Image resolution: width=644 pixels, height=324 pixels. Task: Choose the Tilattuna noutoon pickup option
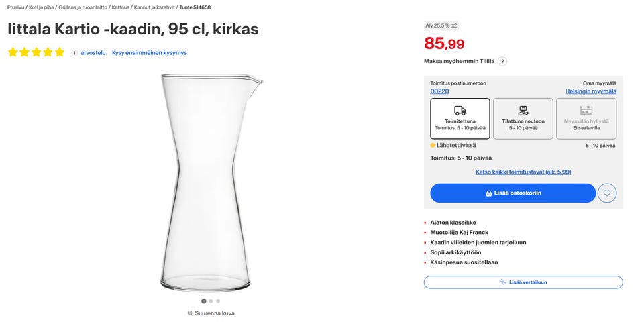point(523,119)
